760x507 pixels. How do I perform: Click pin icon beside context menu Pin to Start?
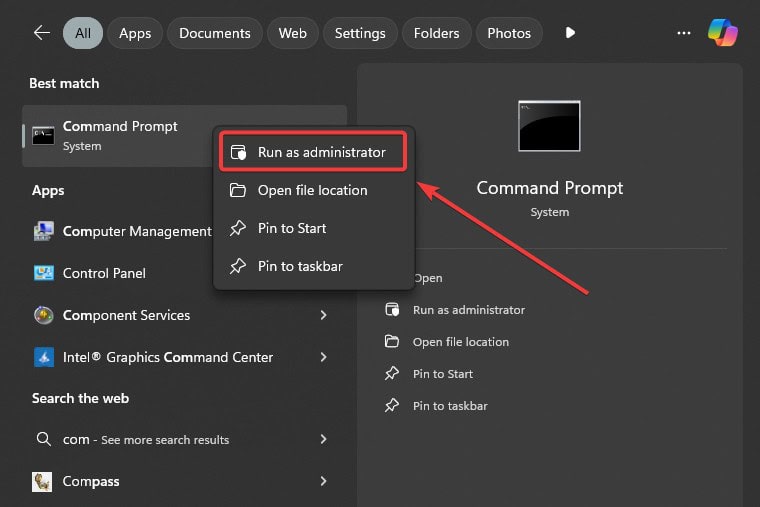pos(238,228)
